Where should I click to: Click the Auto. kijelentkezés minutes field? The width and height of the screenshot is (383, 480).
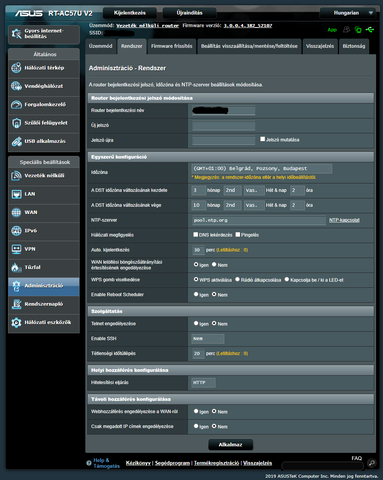[x=198, y=250]
